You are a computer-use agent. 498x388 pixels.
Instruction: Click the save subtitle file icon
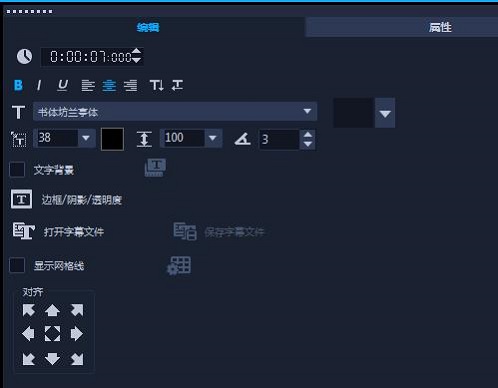tap(185, 231)
